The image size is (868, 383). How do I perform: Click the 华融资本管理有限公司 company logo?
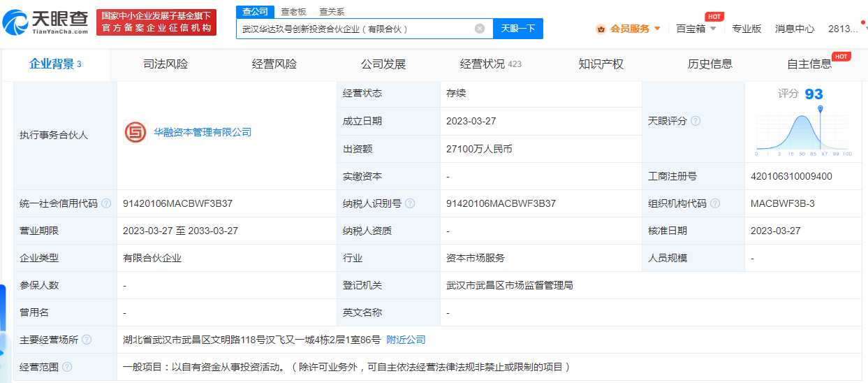135,132
